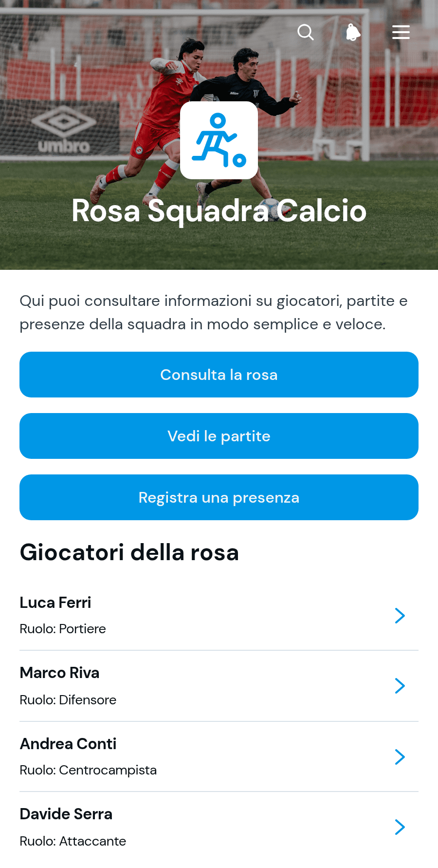Open Marco Riva player name
Image resolution: width=438 pixels, height=868 pixels.
coord(59,673)
